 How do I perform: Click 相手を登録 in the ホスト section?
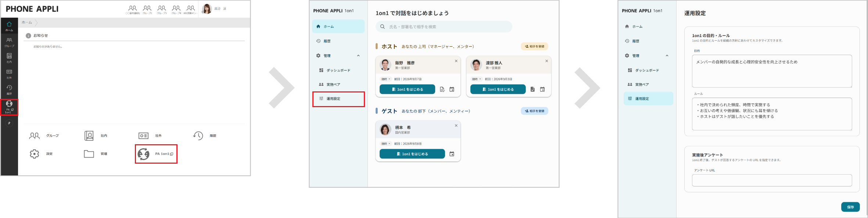pos(534,47)
